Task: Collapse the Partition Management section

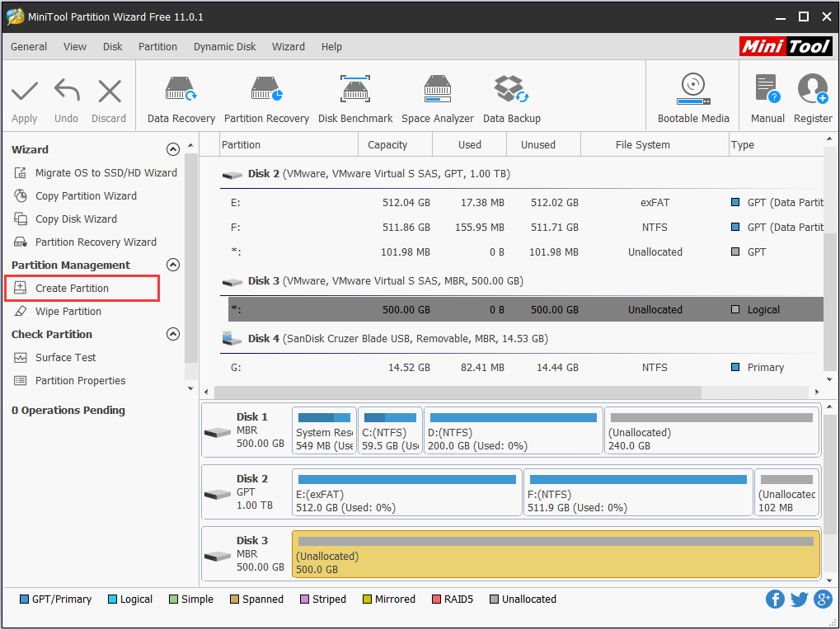Action: point(172,265)
